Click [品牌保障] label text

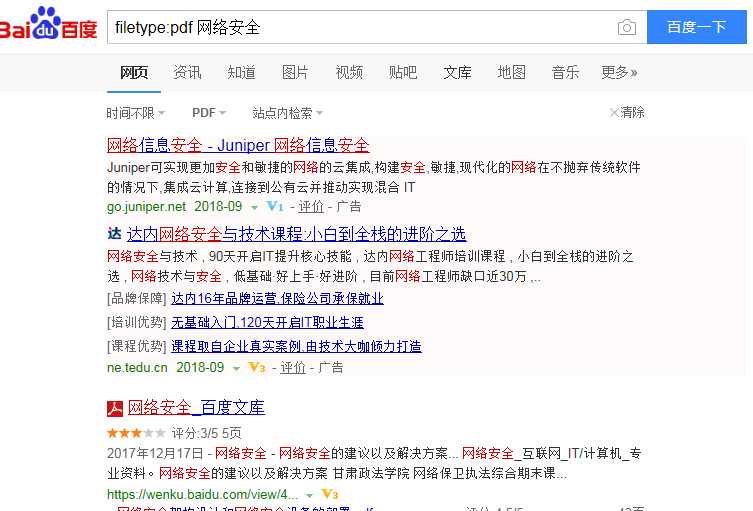tap(137, 298)
